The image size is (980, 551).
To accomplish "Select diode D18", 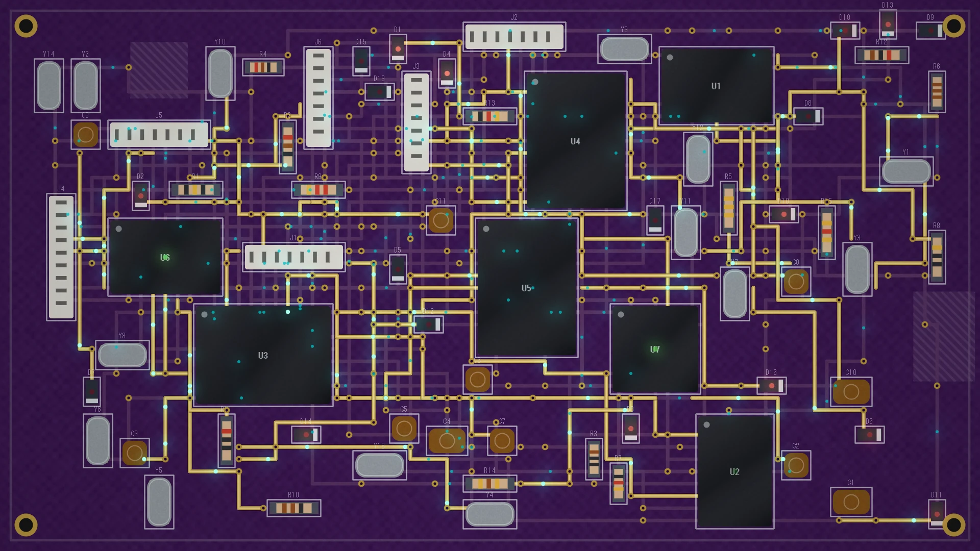I will 845,31.
